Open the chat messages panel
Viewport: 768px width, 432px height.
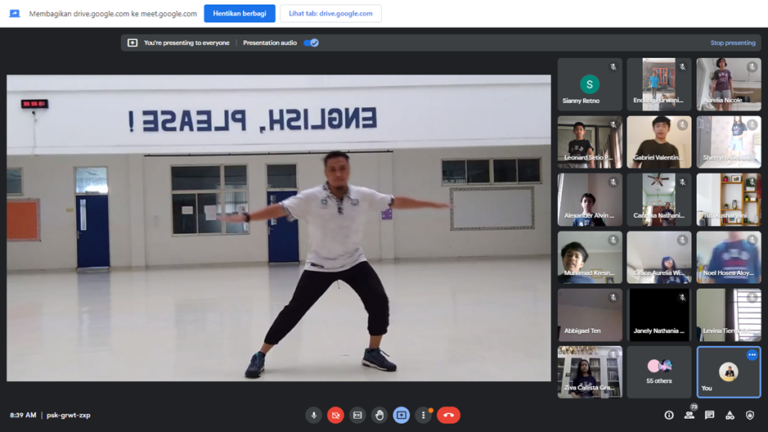pyautogui.click(x=709, y=415)
